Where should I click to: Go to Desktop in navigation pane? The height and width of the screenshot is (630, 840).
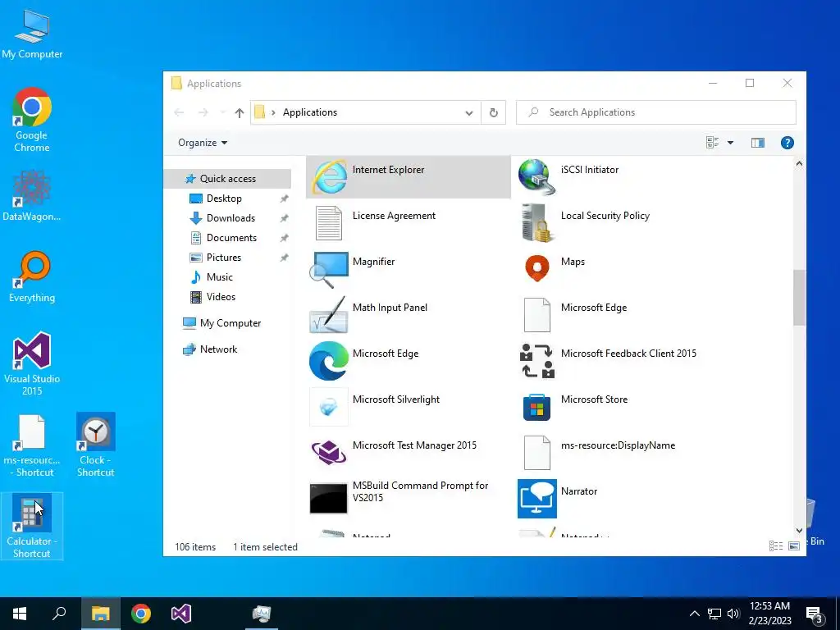click(x=224, y=199)
